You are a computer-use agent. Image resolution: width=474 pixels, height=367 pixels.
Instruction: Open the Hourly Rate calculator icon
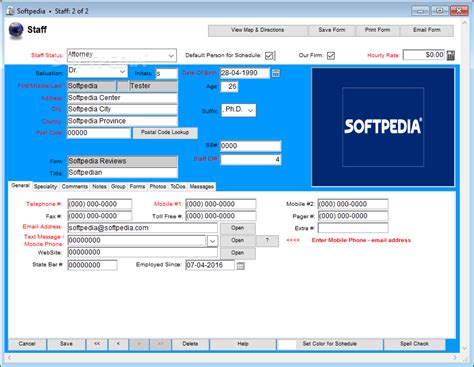(451, 55)
